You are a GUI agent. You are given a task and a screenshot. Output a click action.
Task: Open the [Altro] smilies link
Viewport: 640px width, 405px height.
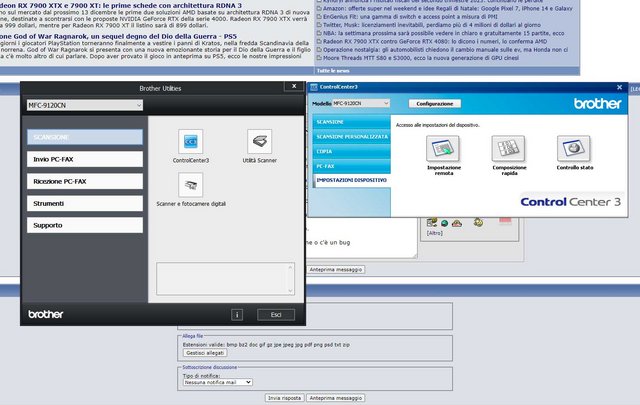coord(435,233)
